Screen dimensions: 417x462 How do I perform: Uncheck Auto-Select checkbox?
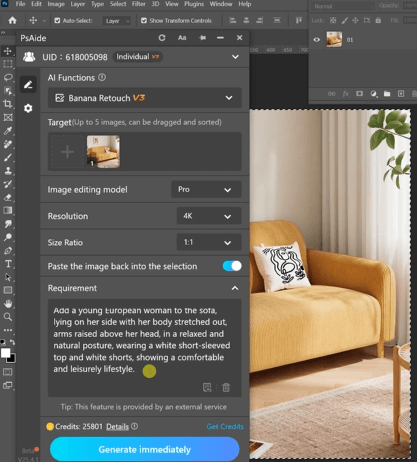point(57,21)
